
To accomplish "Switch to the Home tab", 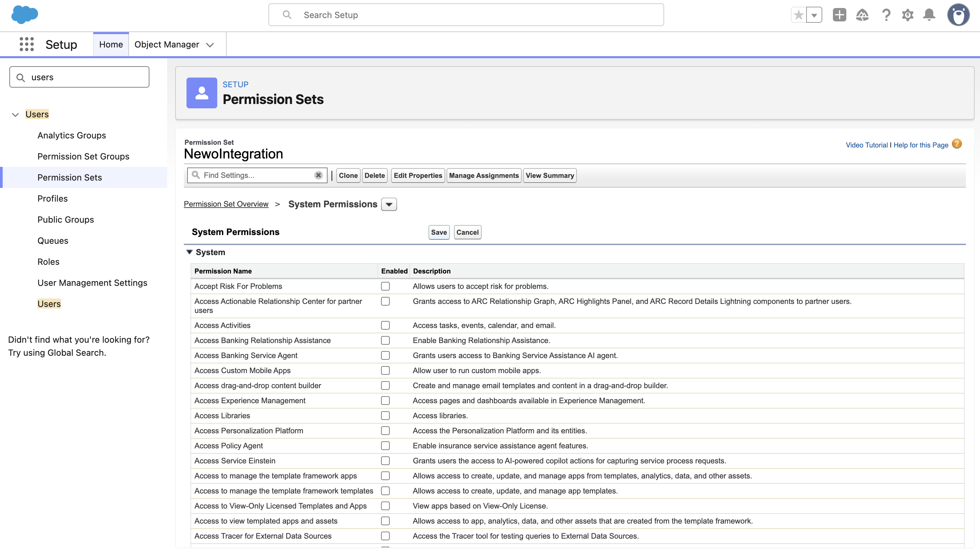I will coord(111,44).
